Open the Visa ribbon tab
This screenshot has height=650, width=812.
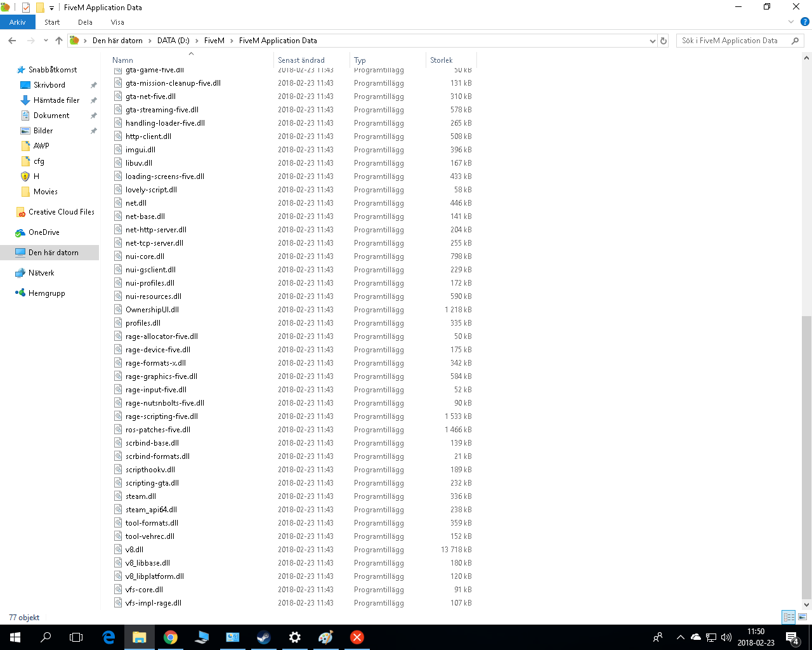point(117,22)
